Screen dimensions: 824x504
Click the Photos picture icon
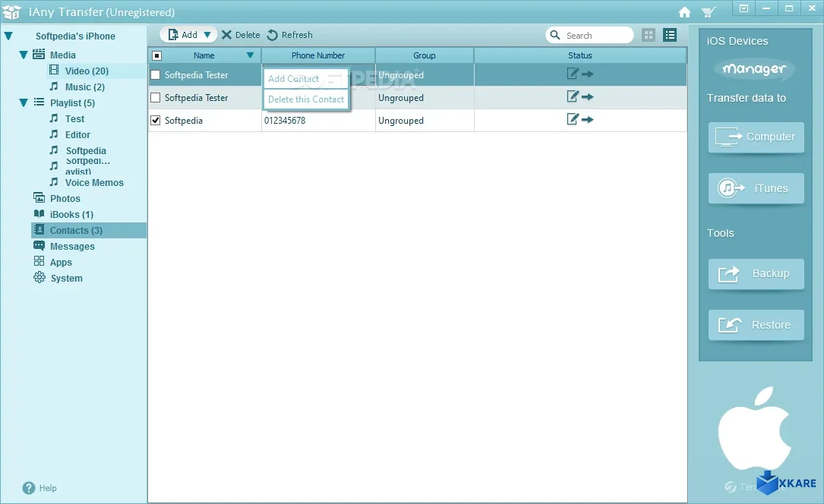click(39, 197)
